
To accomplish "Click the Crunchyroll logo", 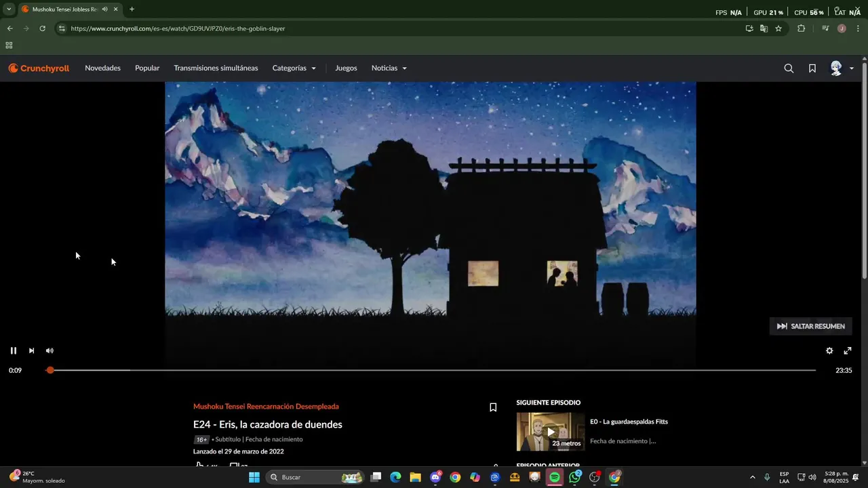I will [39, 68].
